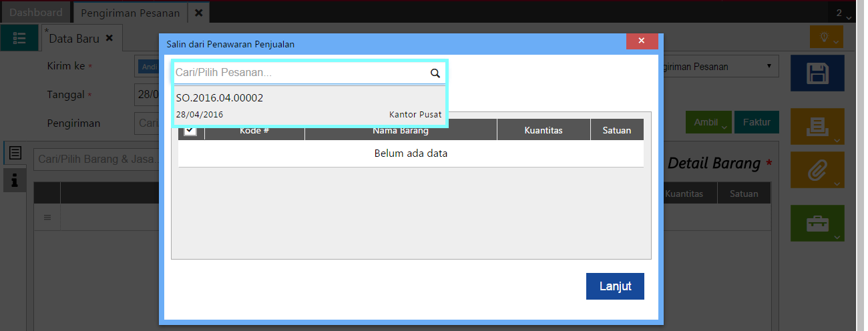The height and width of the screenshot is (331, 868).
Task: Click the magnifier icon in Cari/Pilih Pesanan
Action: coord(435,73)
